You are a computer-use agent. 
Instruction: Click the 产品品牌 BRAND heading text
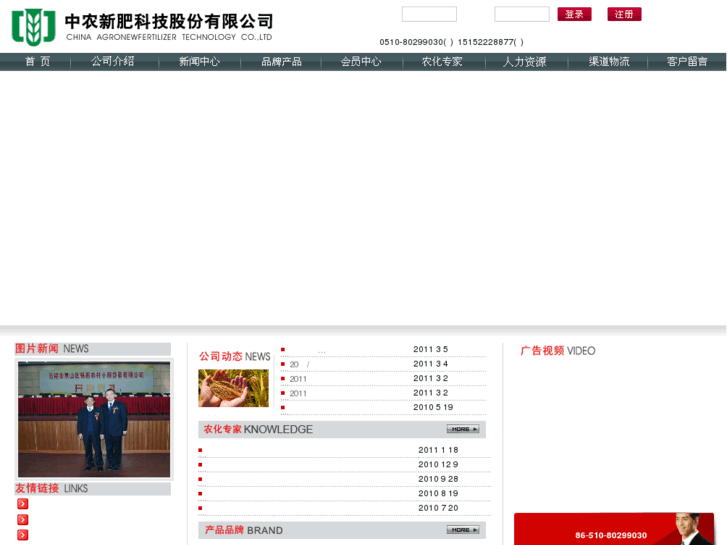click(x=244, y=530)
